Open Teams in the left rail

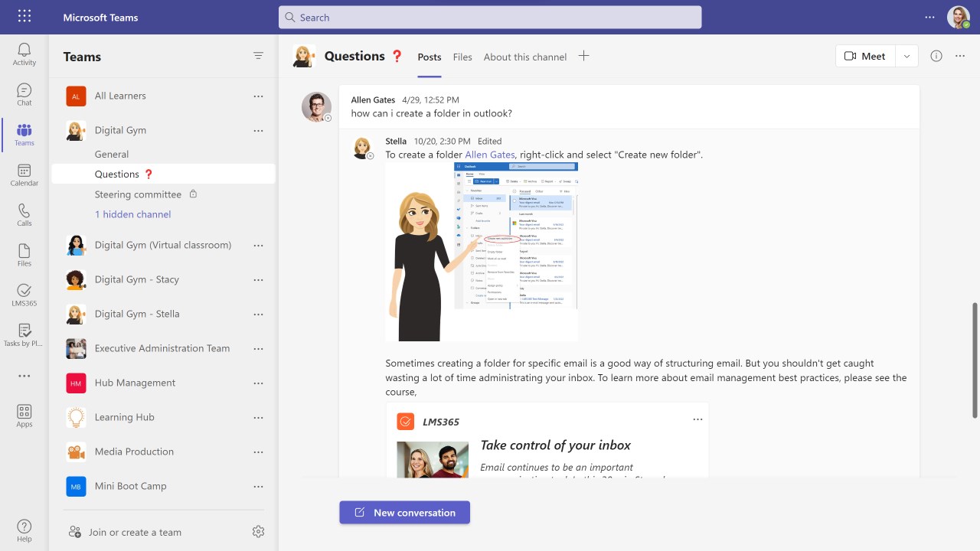click(x=24, y=135)
